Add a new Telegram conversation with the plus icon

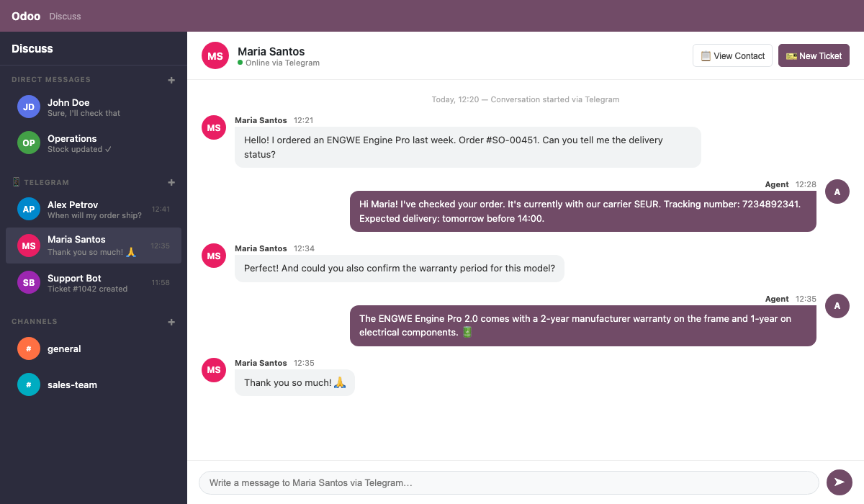tap(171, 182)
